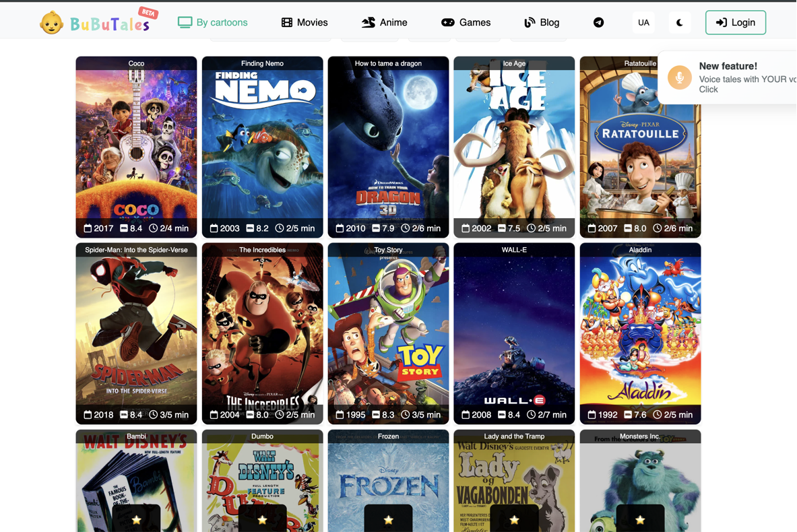Screen dimensions: 797x532
Task: Click the calendar icon beside 2002 on Ice Age
Action: 466,228
